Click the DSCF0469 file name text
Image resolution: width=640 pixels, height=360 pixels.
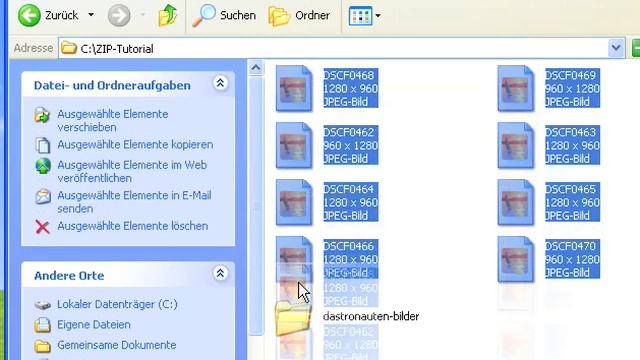571,75
